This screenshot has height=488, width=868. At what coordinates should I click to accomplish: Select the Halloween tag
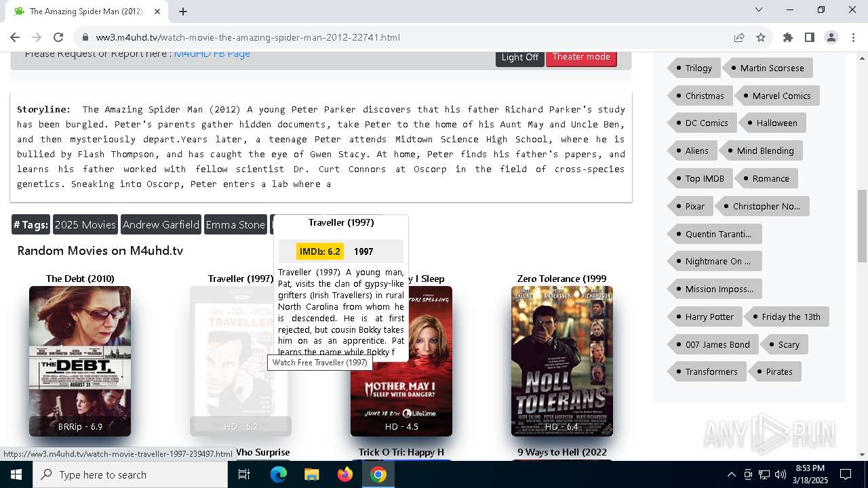[772, 123]
